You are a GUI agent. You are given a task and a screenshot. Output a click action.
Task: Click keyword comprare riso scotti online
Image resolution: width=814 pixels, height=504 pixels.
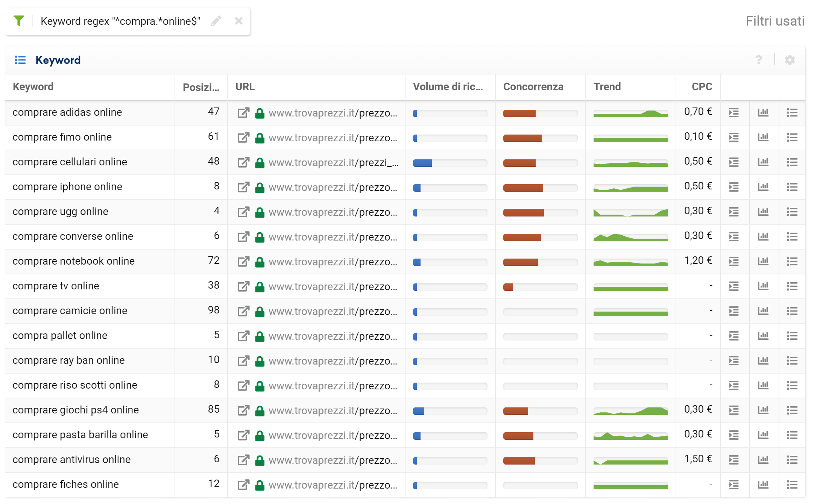(75, 385)
